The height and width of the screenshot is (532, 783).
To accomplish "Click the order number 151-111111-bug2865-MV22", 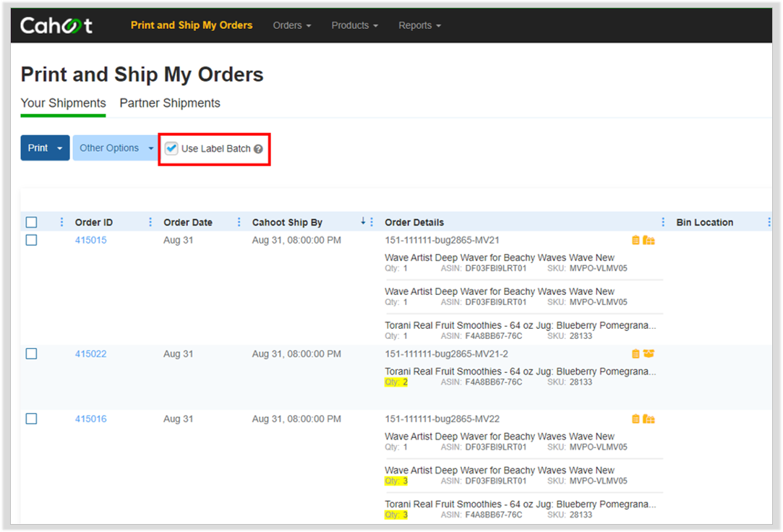I will click(x=442, y=419).
